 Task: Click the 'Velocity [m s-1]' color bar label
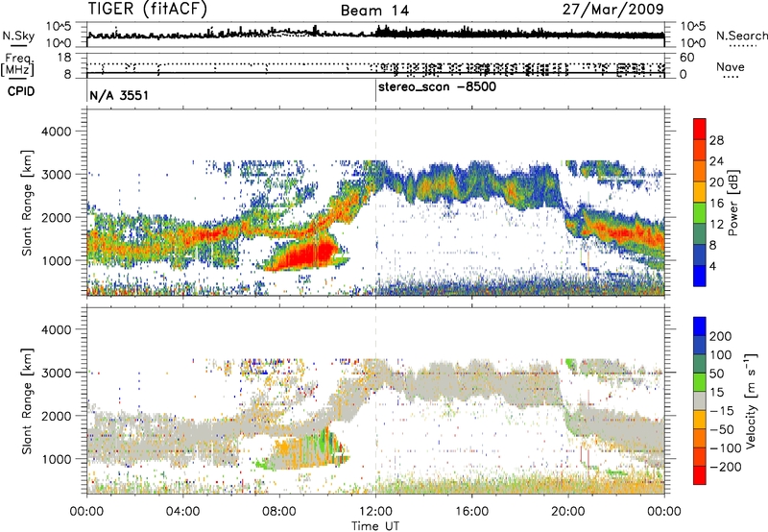(x=751, y=400)
